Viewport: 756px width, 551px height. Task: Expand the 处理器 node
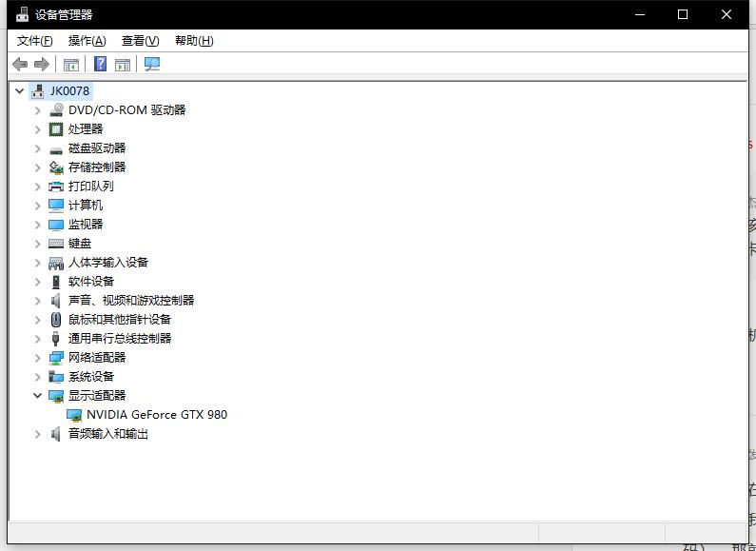[x=38, y=129]
